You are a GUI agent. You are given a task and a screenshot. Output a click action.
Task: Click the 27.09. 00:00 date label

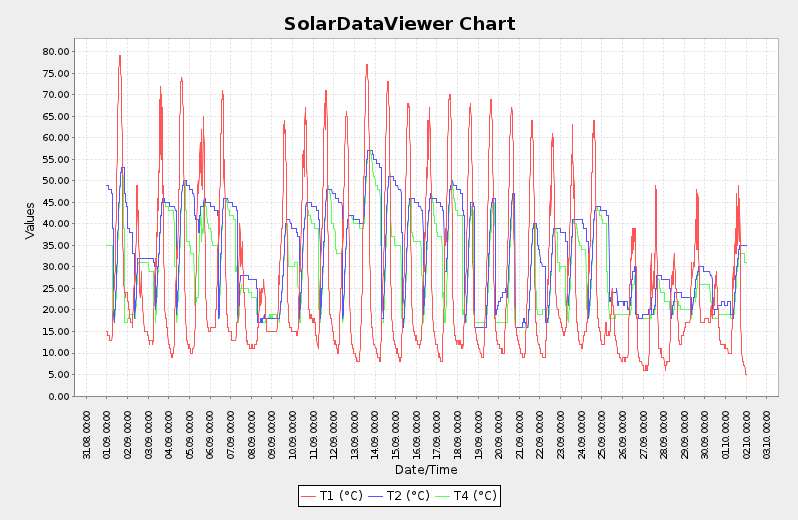[643, 435]
